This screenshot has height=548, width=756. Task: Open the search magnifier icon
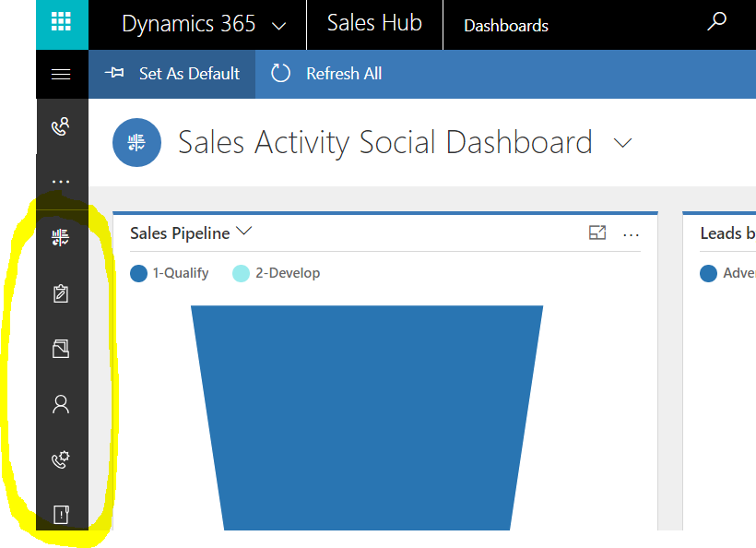click(x=717, y=21)
